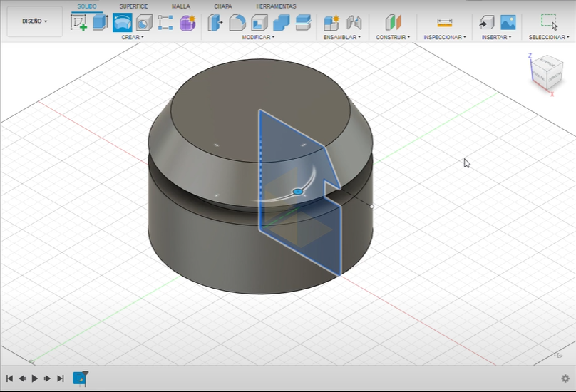Expand the CONSTRUIR dropdown
The height and width of the screenshot is (392, 576).
point(393,37)
